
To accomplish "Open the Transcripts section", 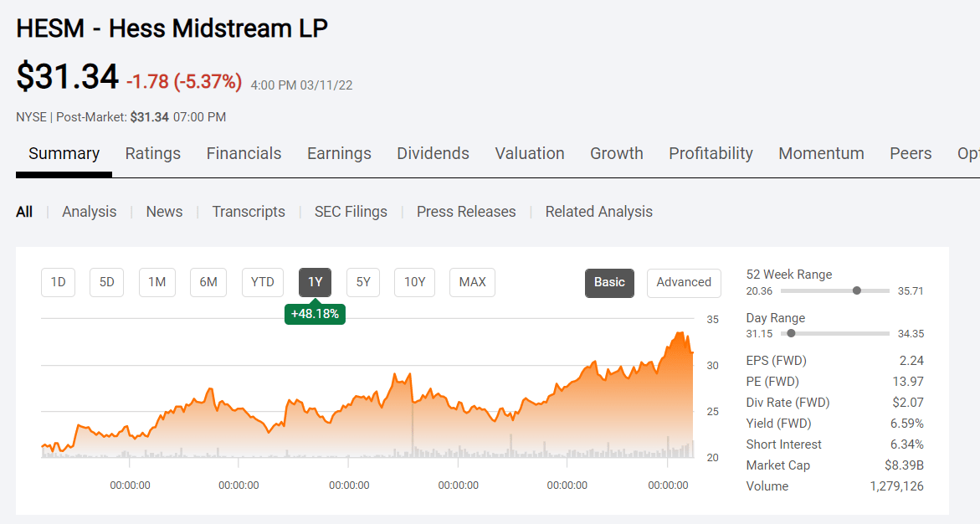I will pos(248,212).
